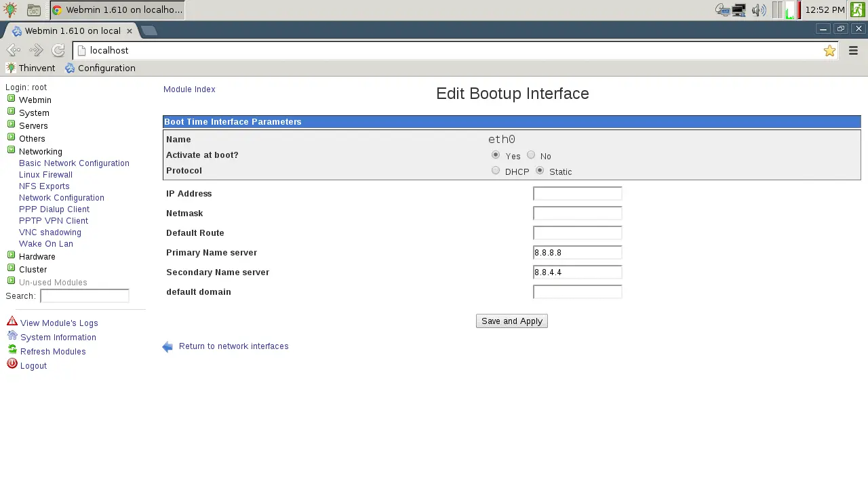Click the IP Address input field
The height and width of the screenshot is (488, 868).
tap(577, 194)
